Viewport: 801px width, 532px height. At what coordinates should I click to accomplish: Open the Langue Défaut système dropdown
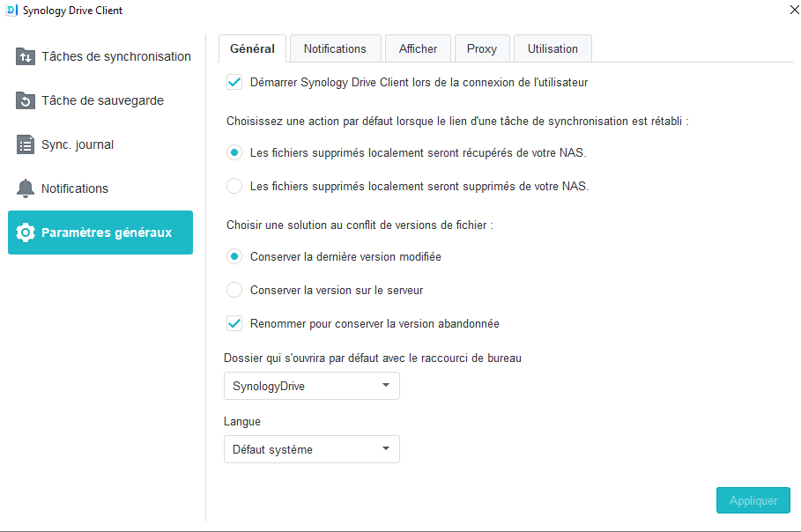point(312,449)
